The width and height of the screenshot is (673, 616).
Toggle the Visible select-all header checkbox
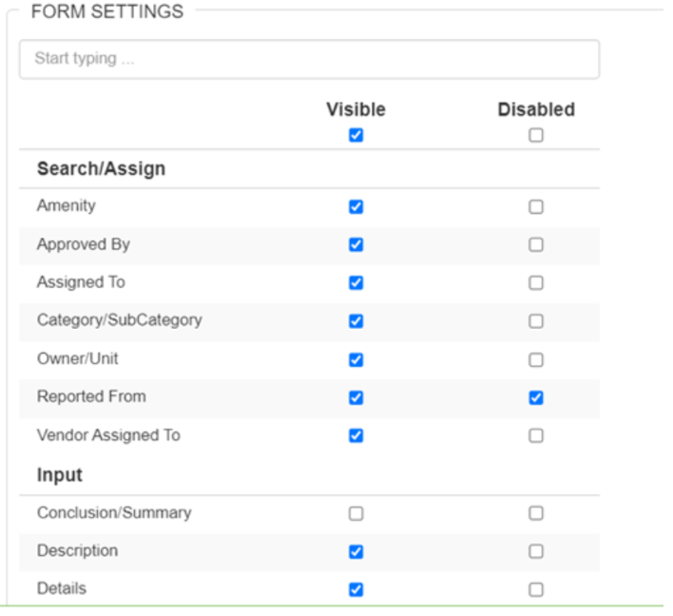[x=356, y=135]
